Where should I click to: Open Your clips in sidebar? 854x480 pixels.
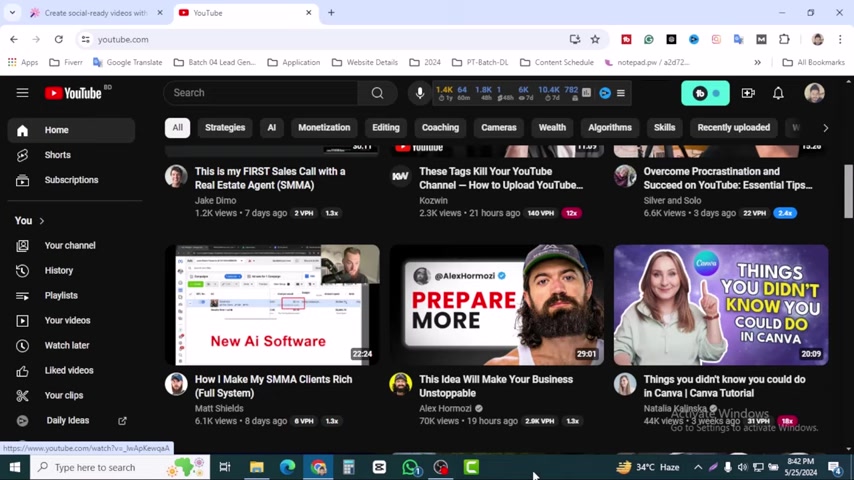click(x=71, y=396)
